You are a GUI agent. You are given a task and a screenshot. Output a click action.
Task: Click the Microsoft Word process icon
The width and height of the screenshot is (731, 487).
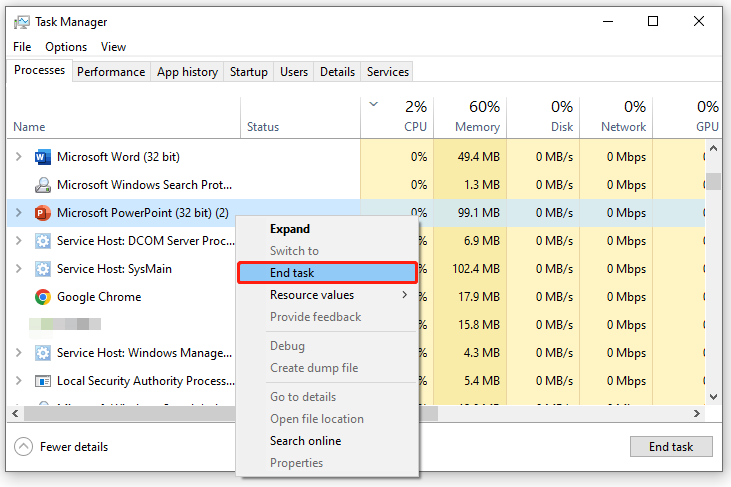click(42, 157)
